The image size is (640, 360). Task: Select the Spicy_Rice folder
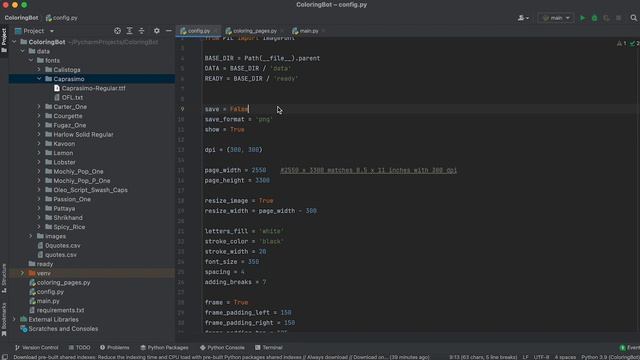pyautogui.click(x=65, y=227)
